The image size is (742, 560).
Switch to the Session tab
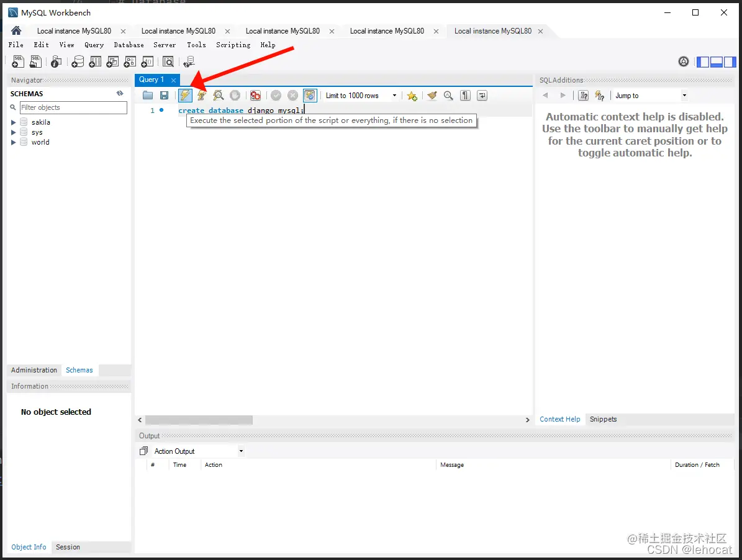[68, 547]
